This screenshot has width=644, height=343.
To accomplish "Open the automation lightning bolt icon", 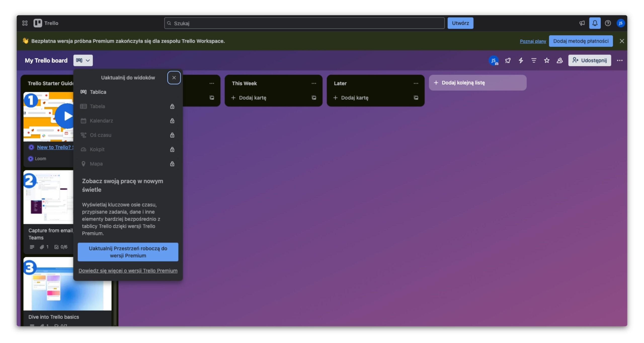I will coord(521,60).
